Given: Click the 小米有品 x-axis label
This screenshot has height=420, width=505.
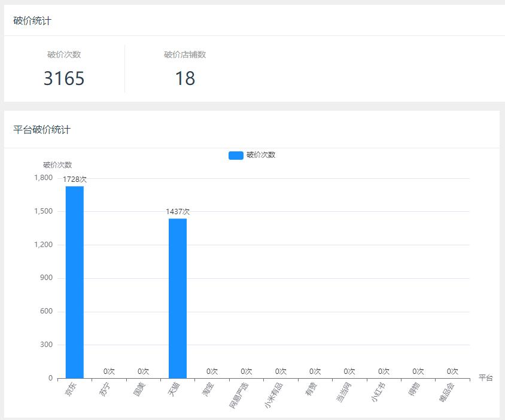Looking at the screenshot, I should point(273,395).
